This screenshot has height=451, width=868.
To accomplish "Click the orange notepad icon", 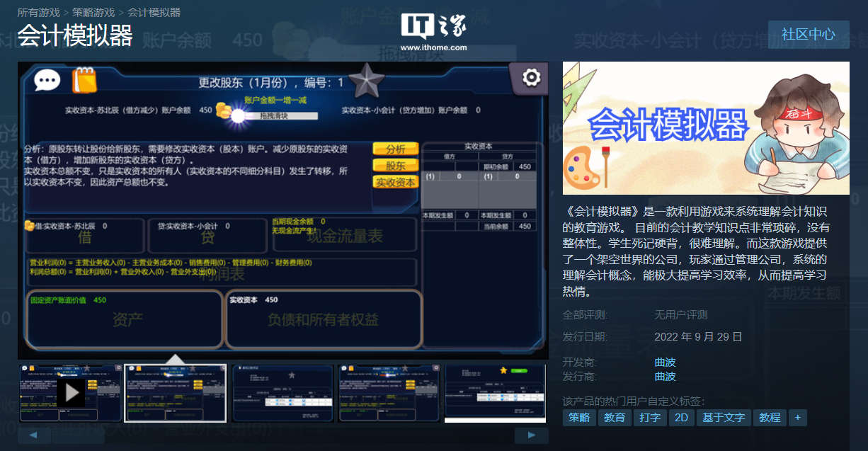I will [84, 80].
